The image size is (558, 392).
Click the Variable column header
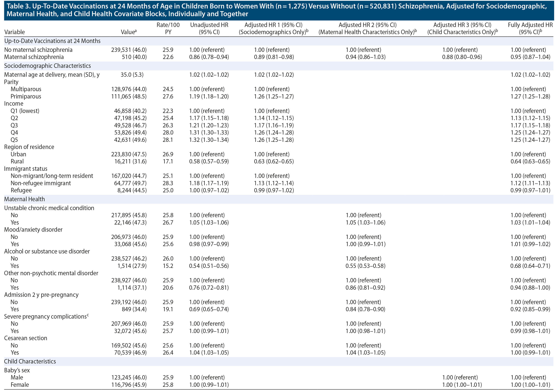[x=15, y=32]
